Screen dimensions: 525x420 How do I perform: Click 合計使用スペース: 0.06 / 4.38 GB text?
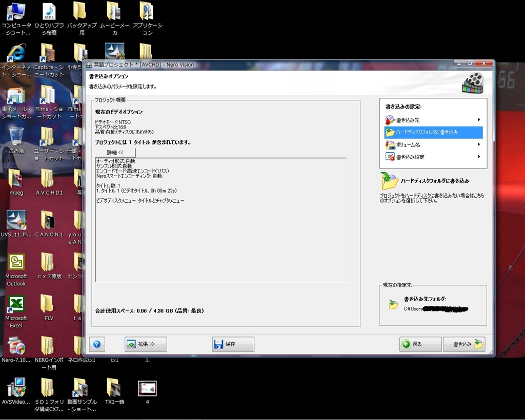point(150,311)
